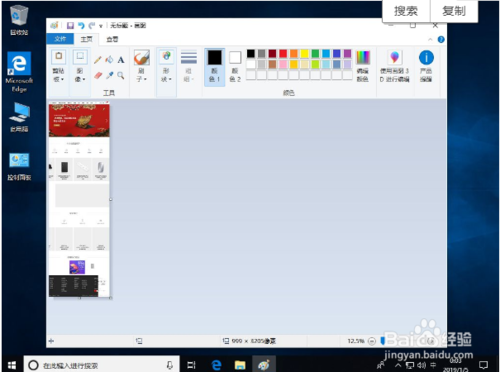Viewport: 500px width, 372px height.
Task: Open Control Panel desktop icon
Action: (19, 166)
